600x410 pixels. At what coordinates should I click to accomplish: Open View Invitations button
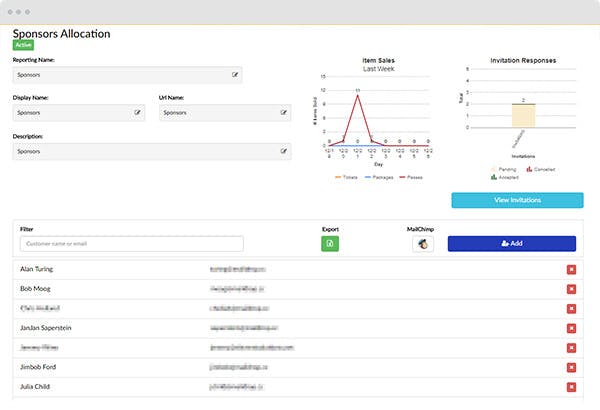point(517,200)
